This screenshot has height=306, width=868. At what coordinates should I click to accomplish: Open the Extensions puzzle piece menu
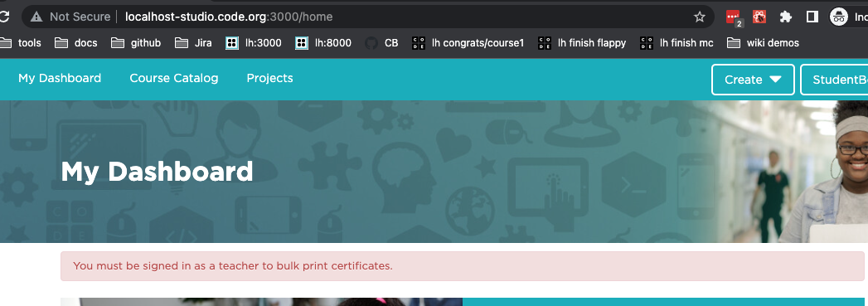[x=786, y=17]
